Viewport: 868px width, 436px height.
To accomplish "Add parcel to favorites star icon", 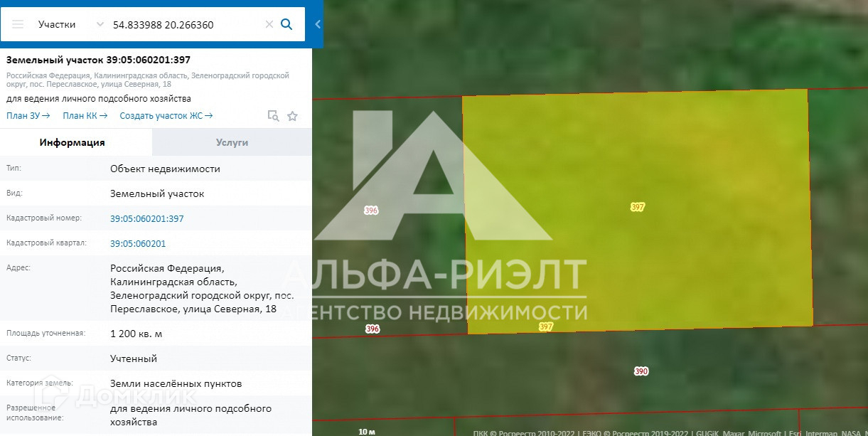I will [292, 116].
